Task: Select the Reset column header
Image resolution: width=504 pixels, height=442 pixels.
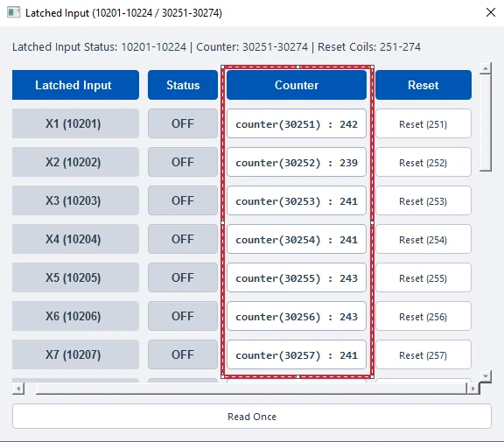Action: coord(423,85)
